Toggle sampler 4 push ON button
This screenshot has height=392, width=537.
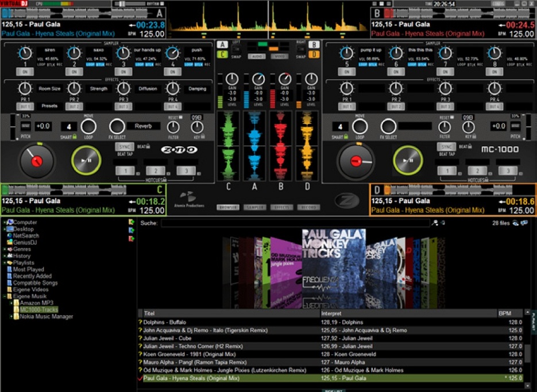click(x=173, y=72)
